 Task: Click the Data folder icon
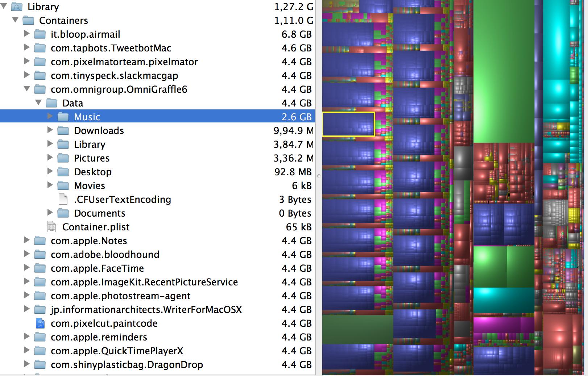[x=51, y=103]
